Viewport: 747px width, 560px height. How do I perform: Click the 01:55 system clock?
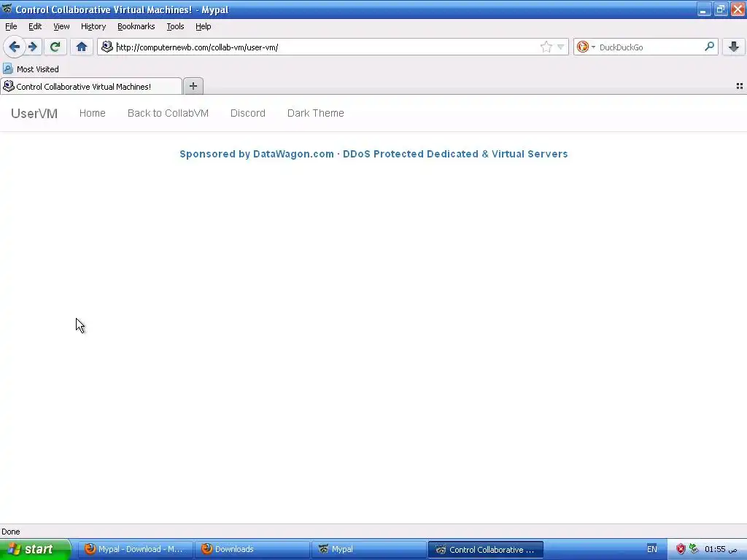pos(720,549)
